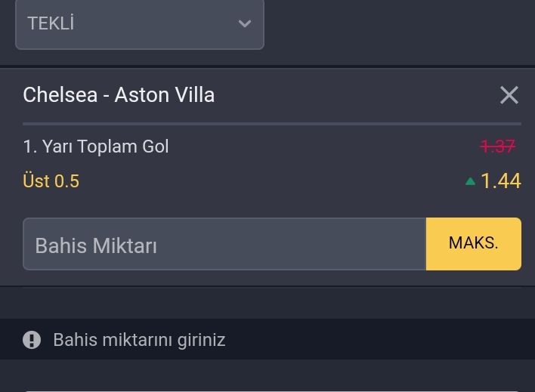Click the green odds-up triangle icon
This screenshot has width=535, height=392.
click(x=470, y=181)
